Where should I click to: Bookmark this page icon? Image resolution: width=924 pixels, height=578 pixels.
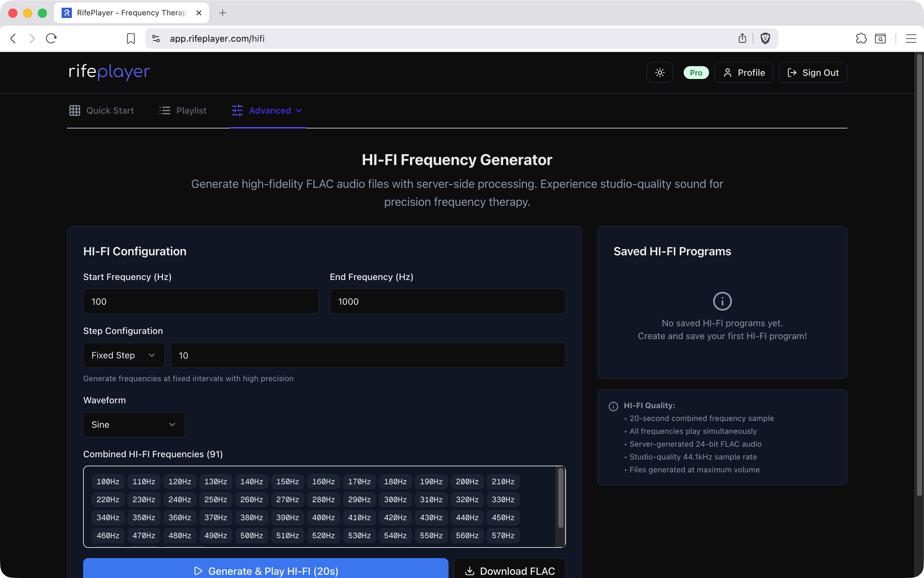[131, 38]
